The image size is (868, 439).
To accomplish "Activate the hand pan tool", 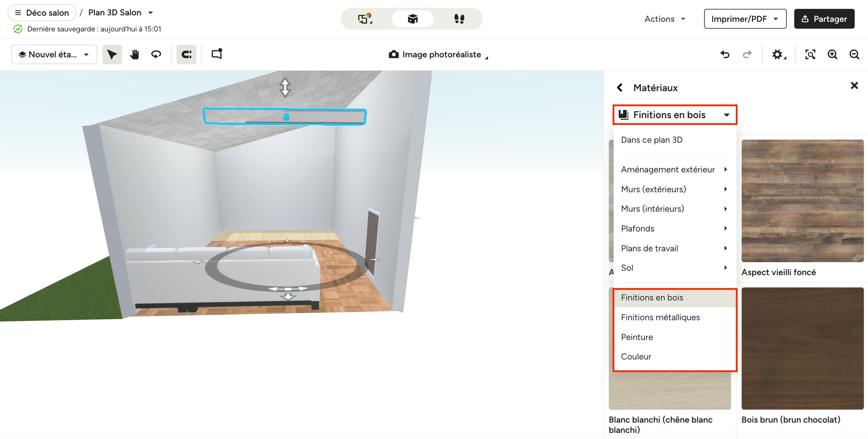I will click(134, 55).
